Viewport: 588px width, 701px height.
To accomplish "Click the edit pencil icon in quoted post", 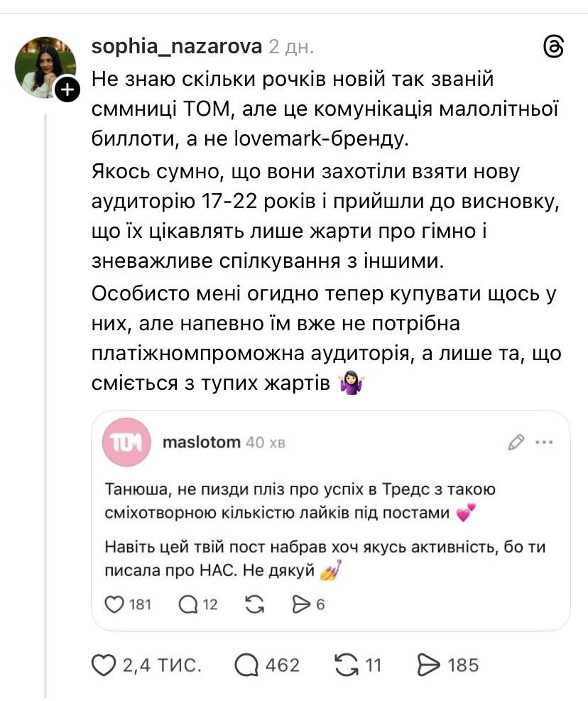I will click(516, 442).
